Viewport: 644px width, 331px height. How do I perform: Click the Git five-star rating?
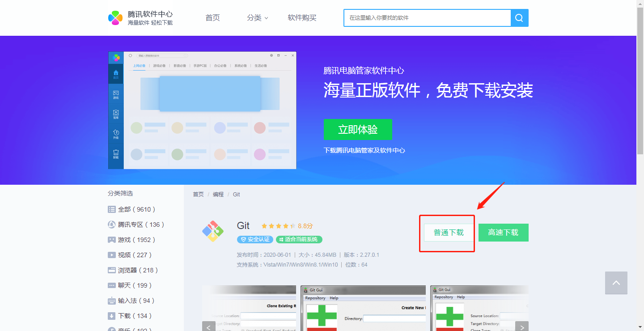[278, 226]
